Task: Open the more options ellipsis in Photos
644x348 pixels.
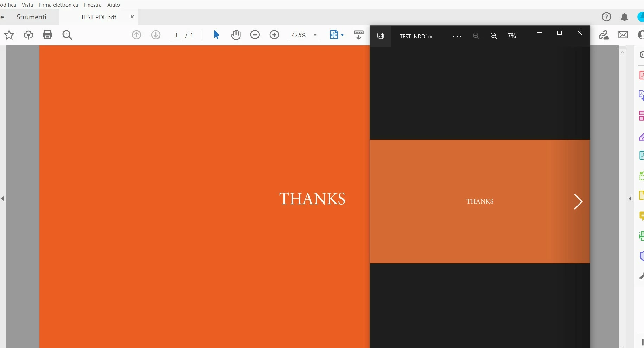Action: click(457, 36)
